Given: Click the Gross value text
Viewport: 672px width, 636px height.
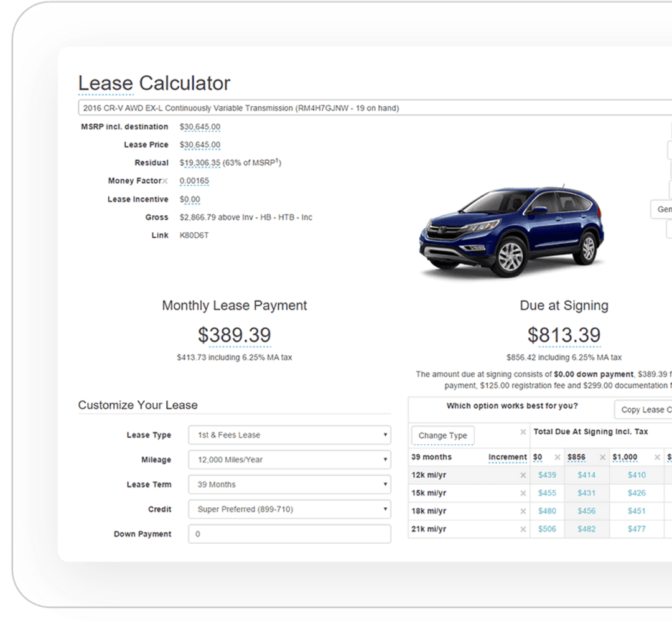Looking at the screenshot, I should pos(246,218).
